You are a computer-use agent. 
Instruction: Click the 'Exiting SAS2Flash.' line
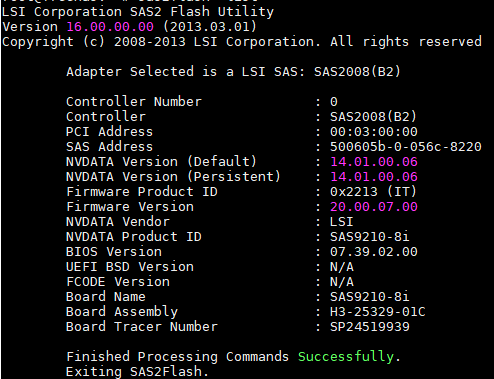[x=137, y=372]
